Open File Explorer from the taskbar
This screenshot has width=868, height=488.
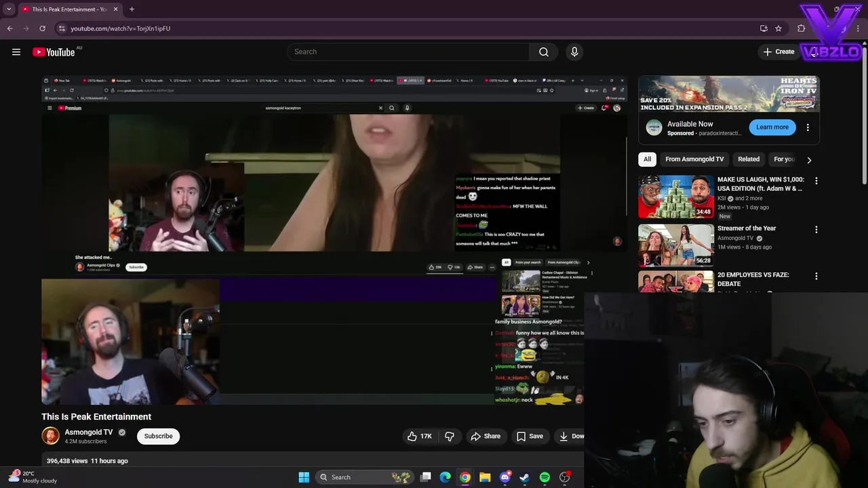(485, 477)
